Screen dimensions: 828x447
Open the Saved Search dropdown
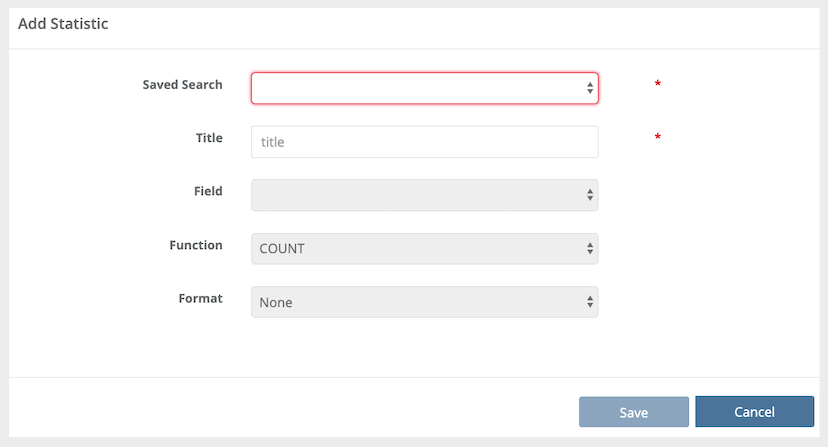[x=424, y=88]
